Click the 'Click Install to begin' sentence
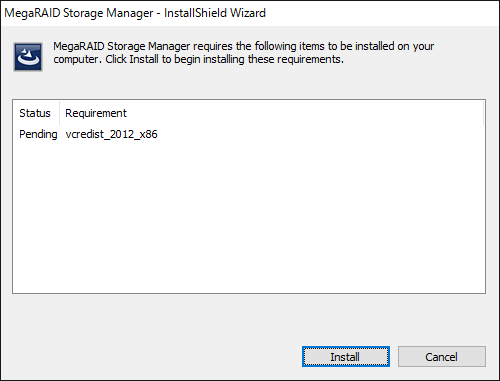500x381 pixels. [225, 59]
